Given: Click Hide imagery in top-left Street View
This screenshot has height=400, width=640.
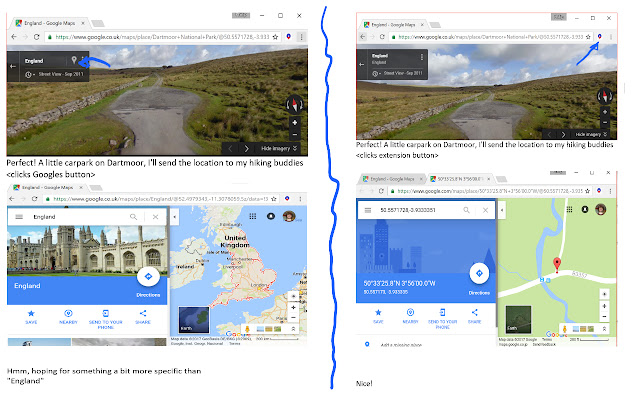Looking at the screenshot, I should click(276, 149).
